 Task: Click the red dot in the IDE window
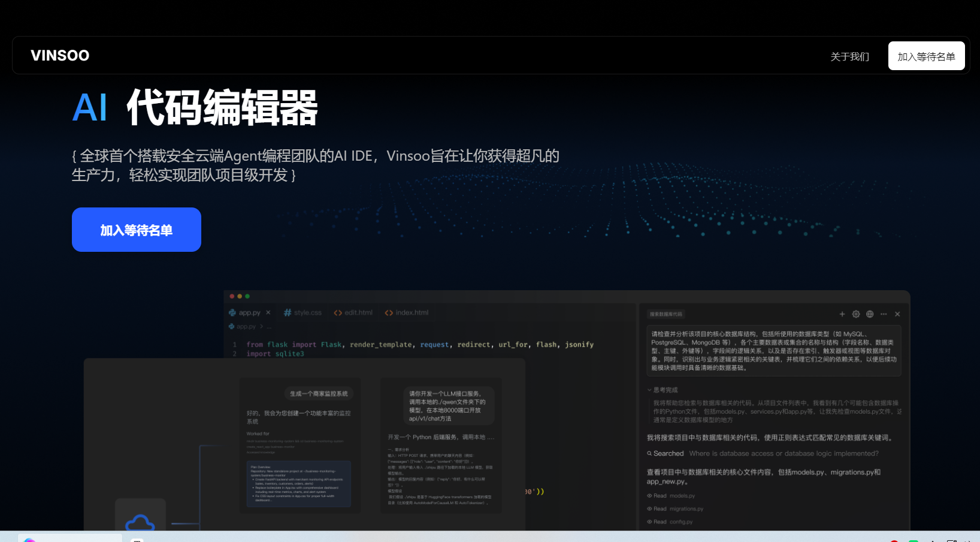coord(232,296)
